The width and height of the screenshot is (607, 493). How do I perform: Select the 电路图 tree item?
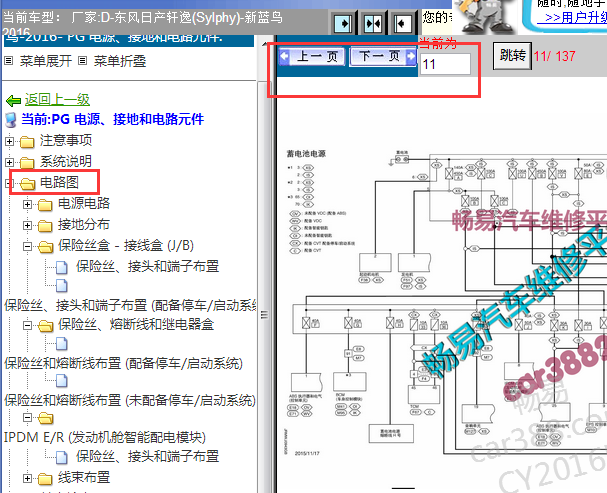60,182
